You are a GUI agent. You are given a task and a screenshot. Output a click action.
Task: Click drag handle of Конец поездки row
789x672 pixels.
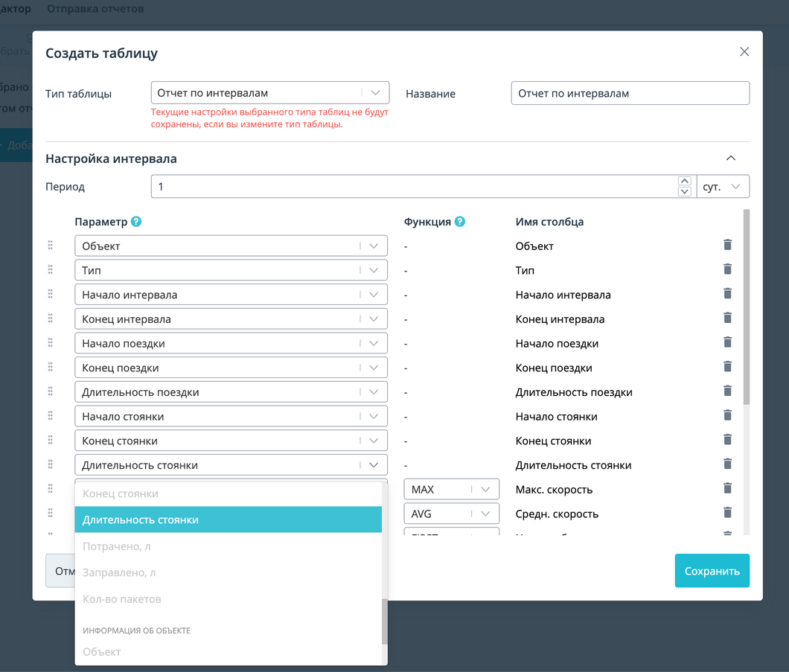(51, 367)
